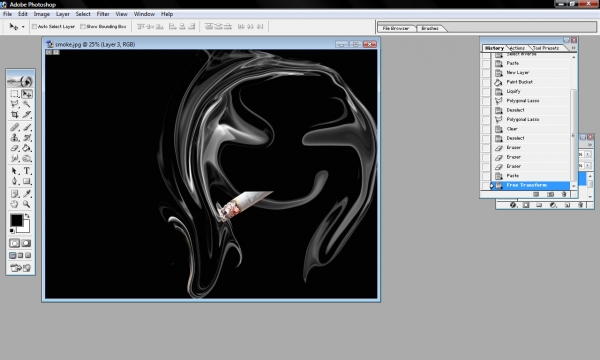
Task: Open the Layers panel flyout menu
Action: click(590, 145)
